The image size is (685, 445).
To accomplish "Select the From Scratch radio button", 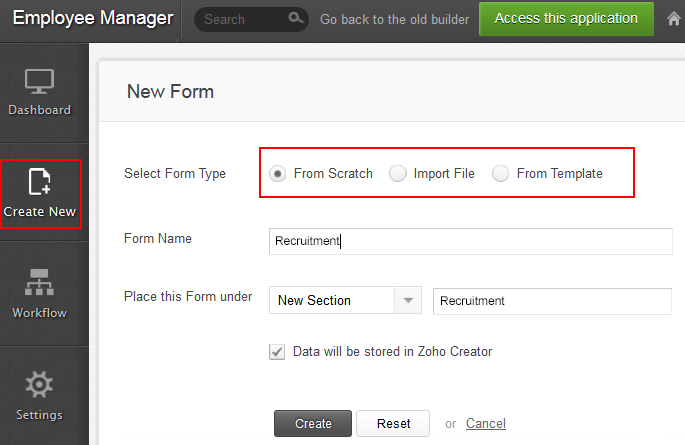I will [x=277, y=174].
